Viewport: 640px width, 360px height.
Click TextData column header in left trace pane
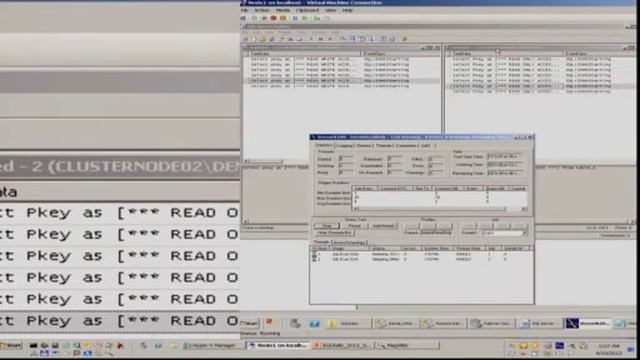(x=304, y=53)
